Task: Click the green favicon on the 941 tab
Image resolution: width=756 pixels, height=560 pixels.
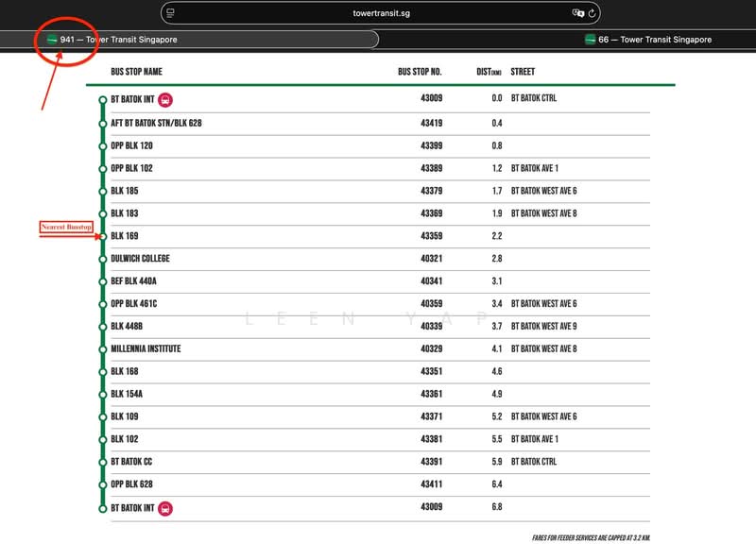Action: tap(52, 40)
